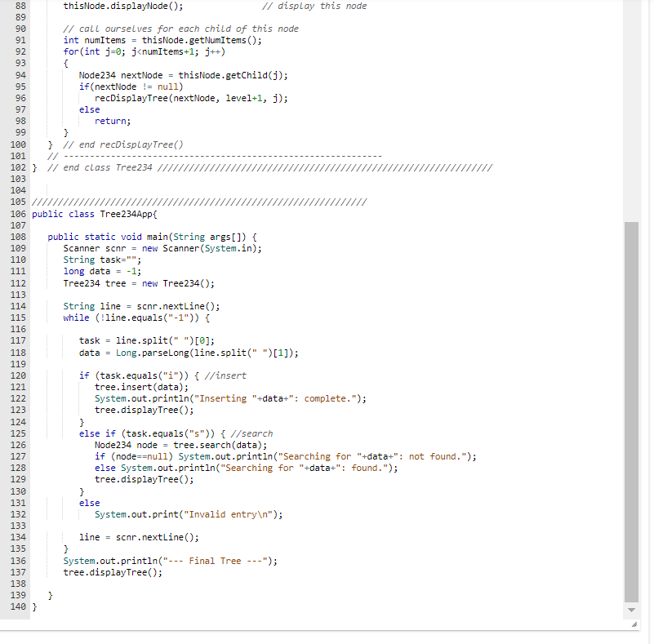Image resolution: width=654 pixels, height=644 pixels.
Task: Click the scrollbar down arrow
Action: 630,609
